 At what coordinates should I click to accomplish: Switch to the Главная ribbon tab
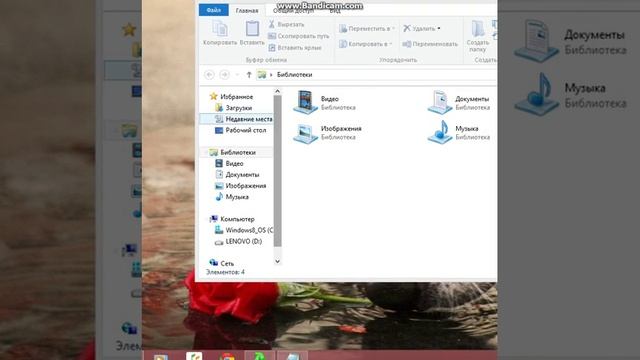(247, 11)
